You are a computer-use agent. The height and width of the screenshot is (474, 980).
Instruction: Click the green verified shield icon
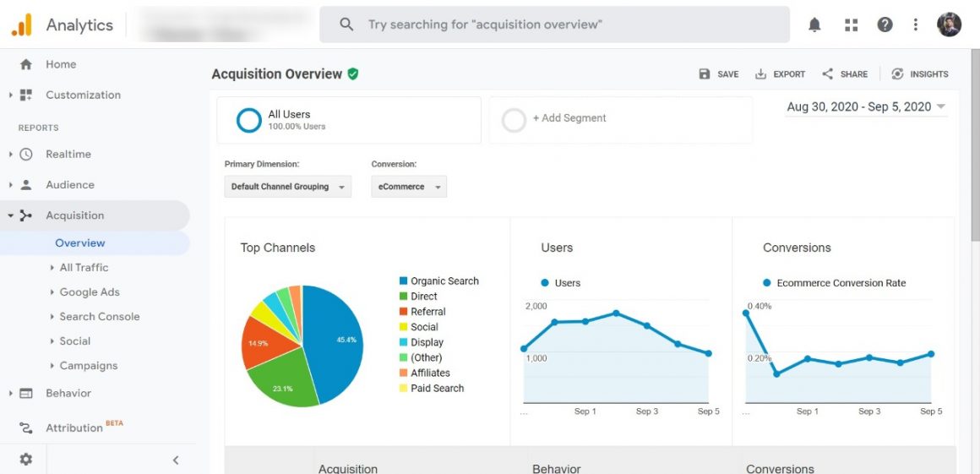click(x=353, y=74)
